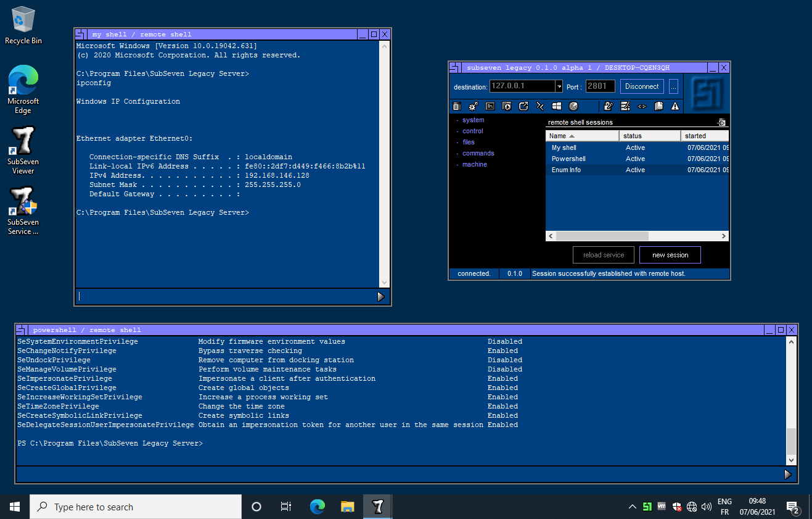The image size is (812, 519).
Task: Open the Cortana circle button on taskbar
Action: [256, 507]
